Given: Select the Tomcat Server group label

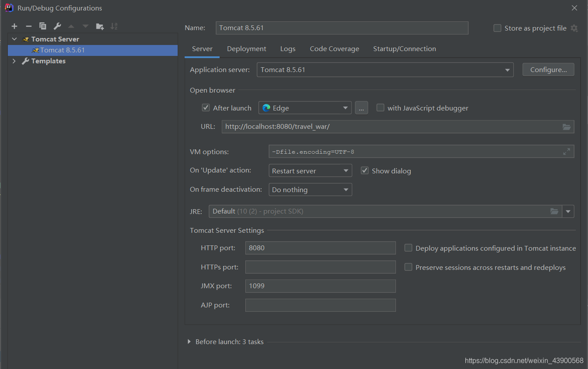Looking at the screenshot, I should tap(55, 39).
